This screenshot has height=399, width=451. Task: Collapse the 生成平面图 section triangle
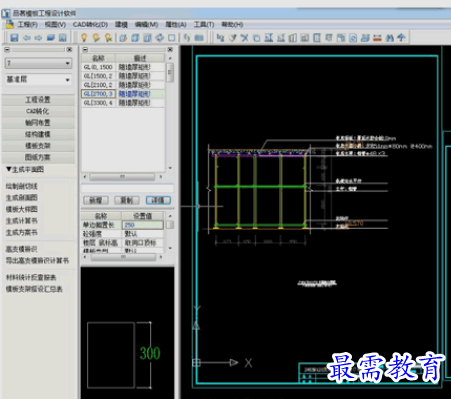(9, 169)
